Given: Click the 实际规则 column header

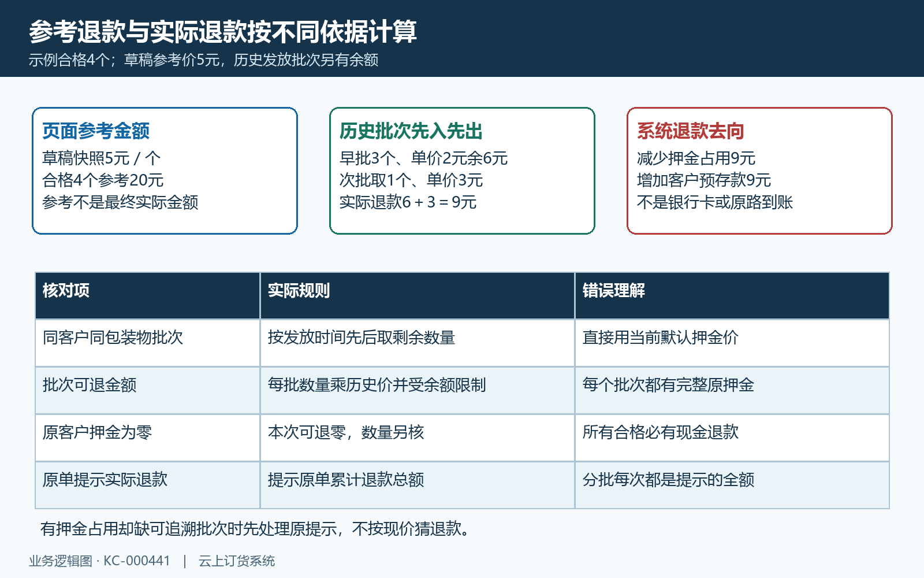Looking at the screenshot, I should [418, 295].
